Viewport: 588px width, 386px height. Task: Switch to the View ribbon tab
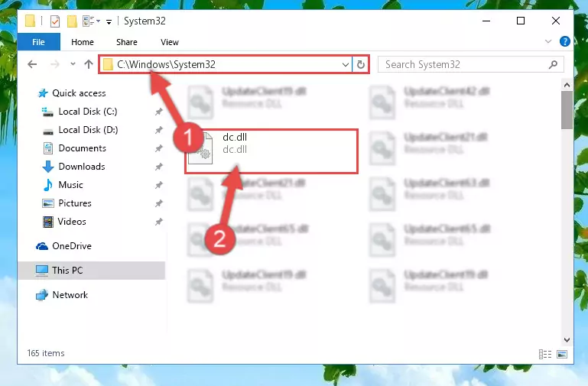[x=170, y=42]
